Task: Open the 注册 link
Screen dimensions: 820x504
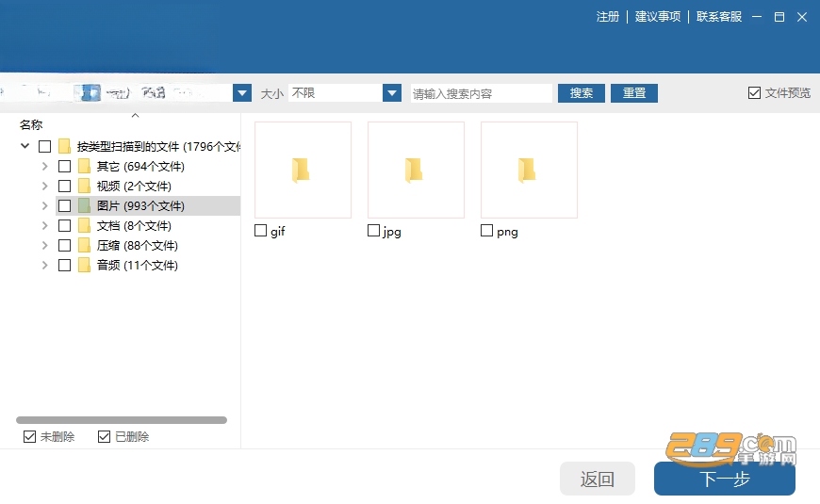Action: pyautogui.click(x=608, y=17)
